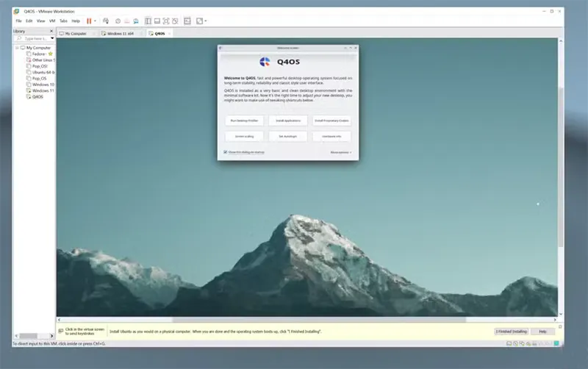The width and height of the screenshot is (588, 369).
Task: Close the yellow install hint bar icon
Action: point(560,326)
